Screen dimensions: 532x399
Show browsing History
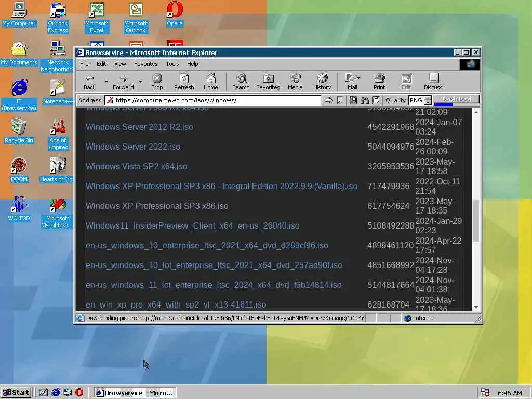tap(322, 82)
